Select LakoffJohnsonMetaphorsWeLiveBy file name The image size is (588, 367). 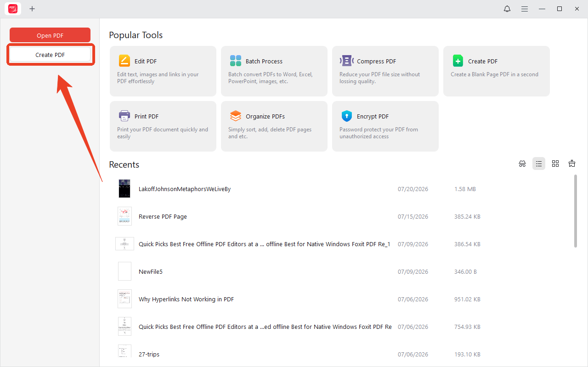(185, 189)
